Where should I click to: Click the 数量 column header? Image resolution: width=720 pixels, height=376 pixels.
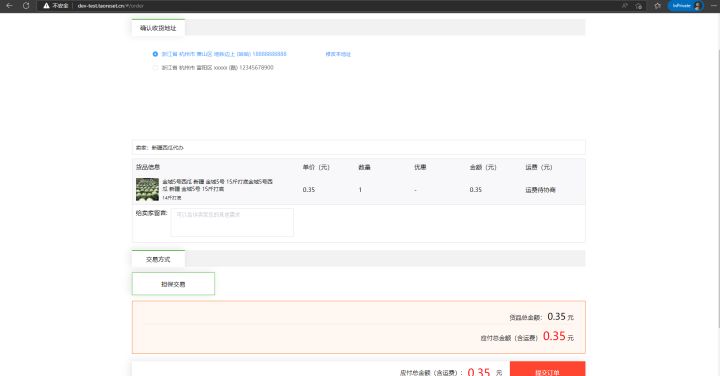point(364,167)
